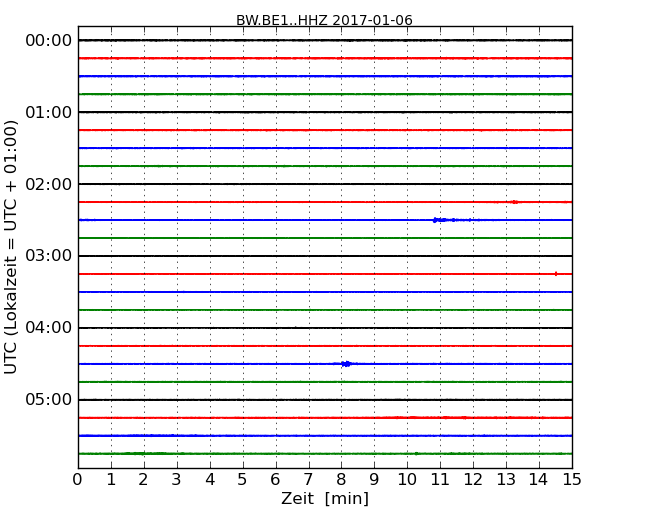Click the x-axis tick label 6
The height and width of the screenshot is (520, 650).
[275, 480]
